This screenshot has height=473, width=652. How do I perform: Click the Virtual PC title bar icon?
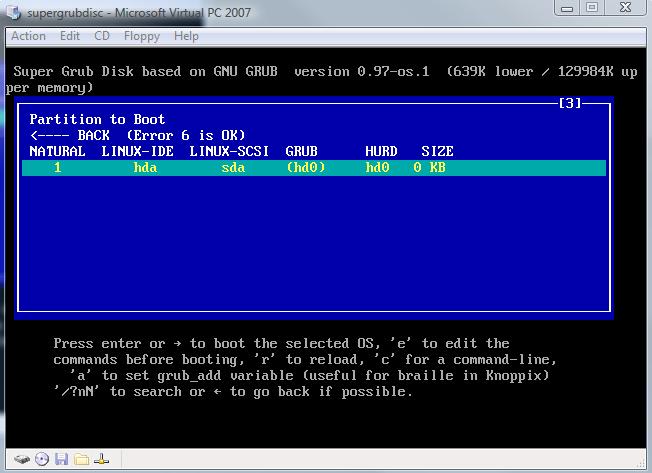(x=13, y=12)
